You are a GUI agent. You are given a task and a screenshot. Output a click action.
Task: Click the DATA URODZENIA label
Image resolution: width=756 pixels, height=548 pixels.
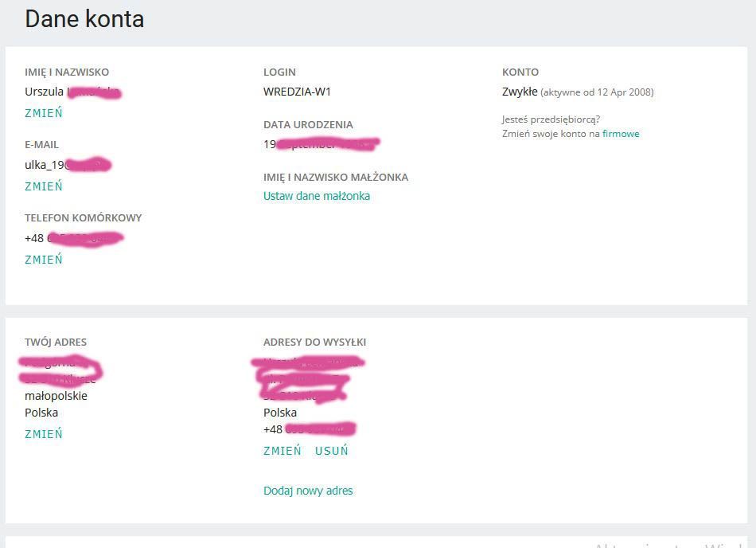click(308, 125)
